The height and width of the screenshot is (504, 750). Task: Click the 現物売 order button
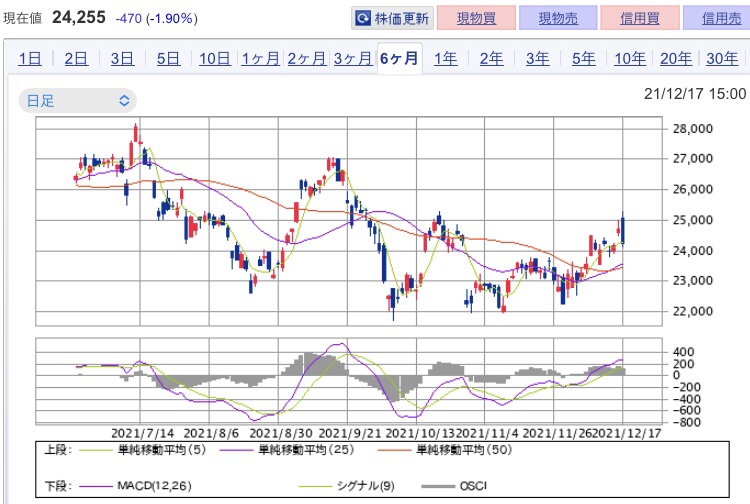[558, 18]
